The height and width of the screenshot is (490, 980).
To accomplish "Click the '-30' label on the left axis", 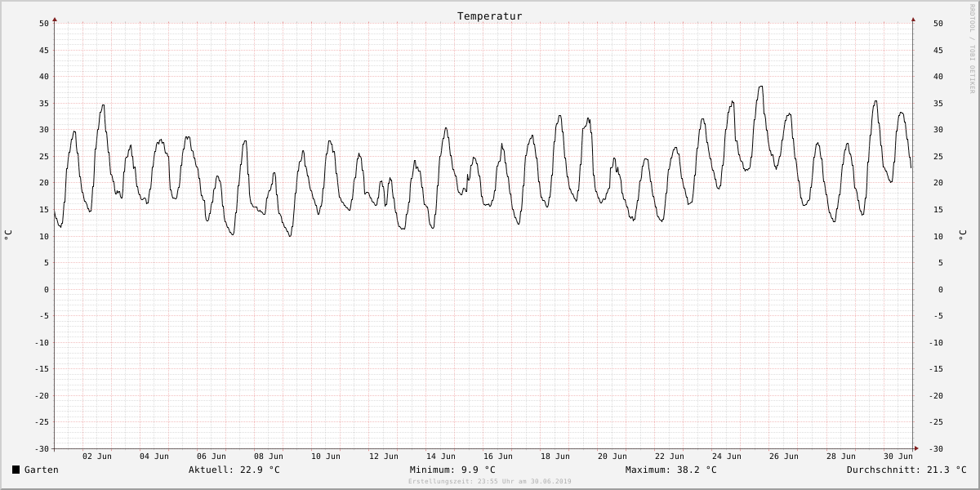I will click(x=42, y=448).
